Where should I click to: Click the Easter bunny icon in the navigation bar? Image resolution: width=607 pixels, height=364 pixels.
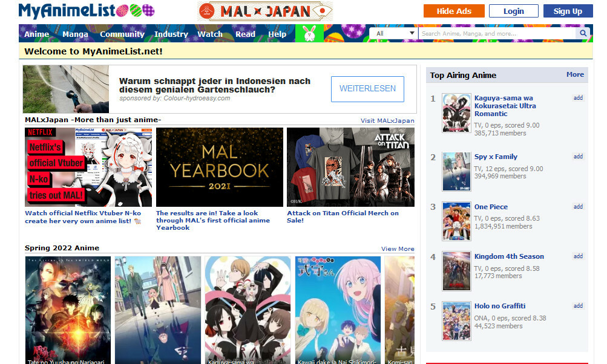(310, 33)
